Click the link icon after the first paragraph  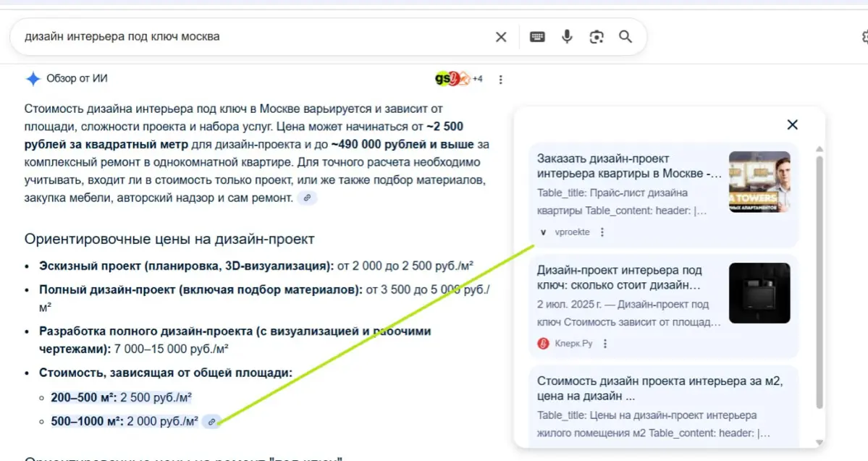click(306, 197)
